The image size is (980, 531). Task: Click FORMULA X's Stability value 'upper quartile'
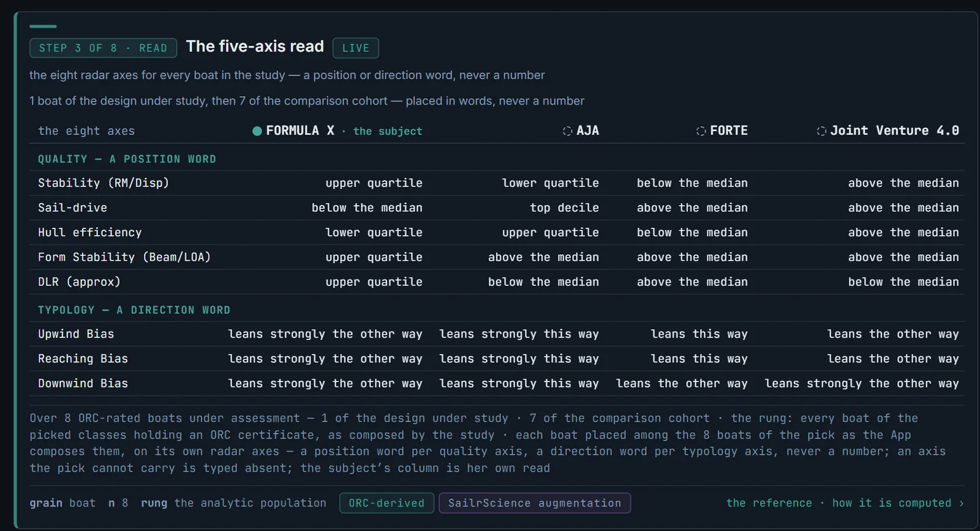click(374, 183)
